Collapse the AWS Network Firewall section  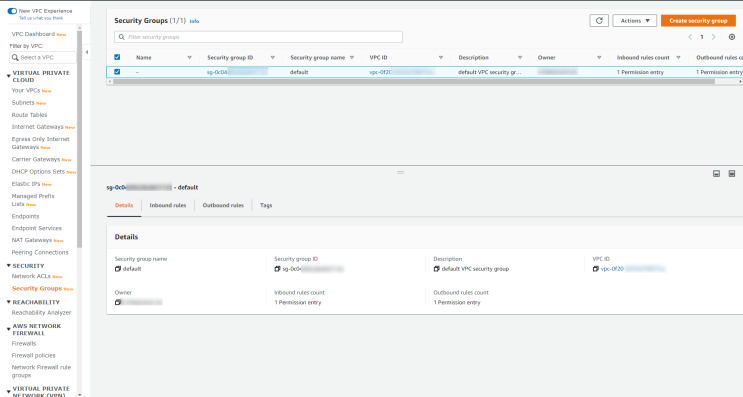(9, 329)
